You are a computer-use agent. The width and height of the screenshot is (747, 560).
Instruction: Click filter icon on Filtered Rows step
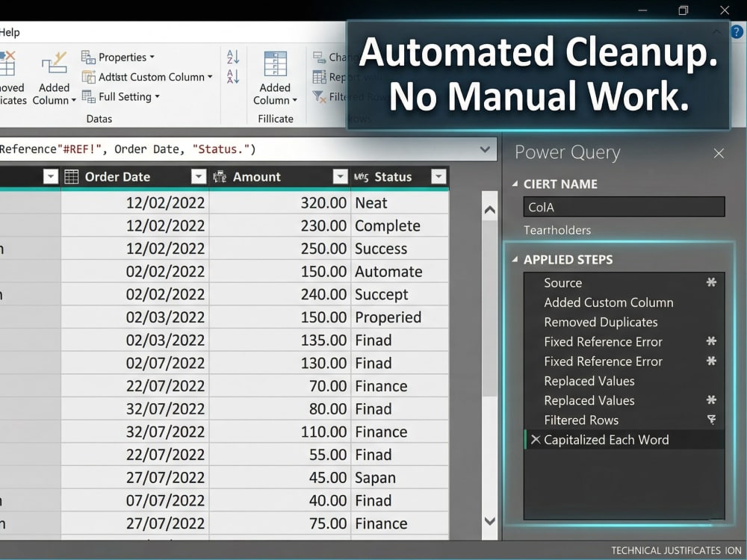click(x=711, y=420)
